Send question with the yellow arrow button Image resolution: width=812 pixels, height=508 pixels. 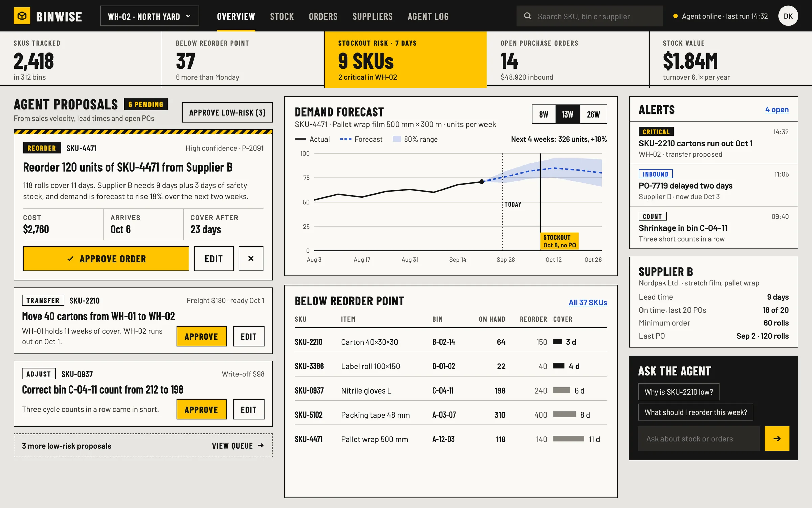tap(777, 439)
